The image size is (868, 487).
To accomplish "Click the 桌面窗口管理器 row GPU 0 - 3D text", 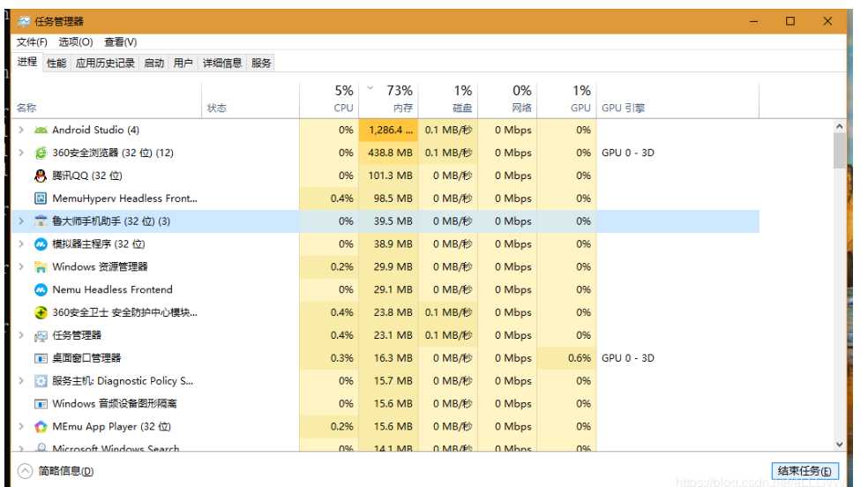I will (x=628, y=358).
